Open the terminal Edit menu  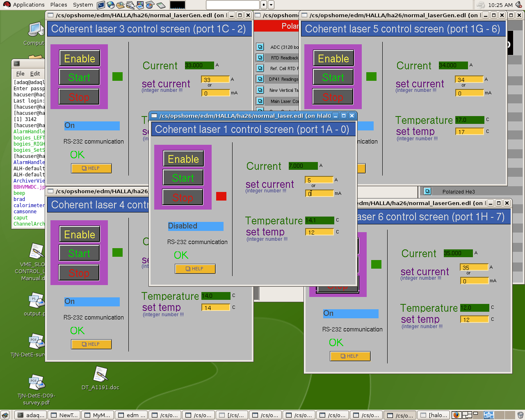(x=35, y=74)
